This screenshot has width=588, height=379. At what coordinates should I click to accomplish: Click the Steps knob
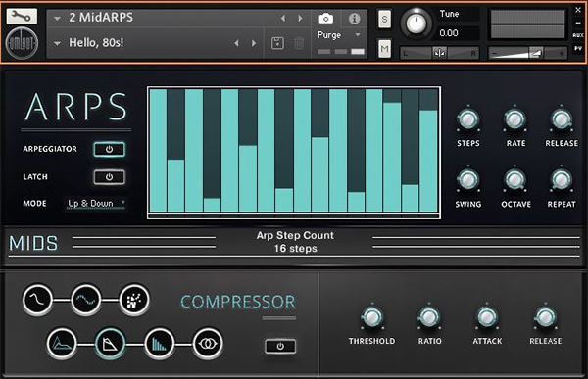[468, 119]
